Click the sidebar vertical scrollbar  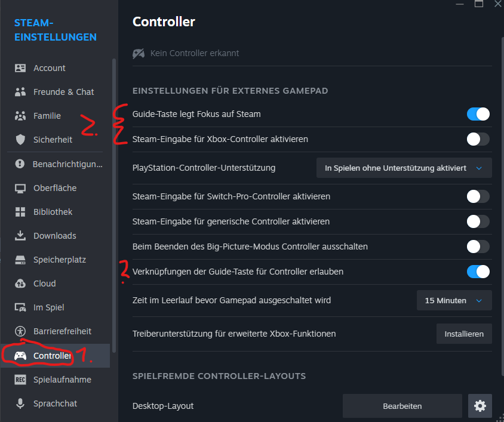(x=114, y=206)
